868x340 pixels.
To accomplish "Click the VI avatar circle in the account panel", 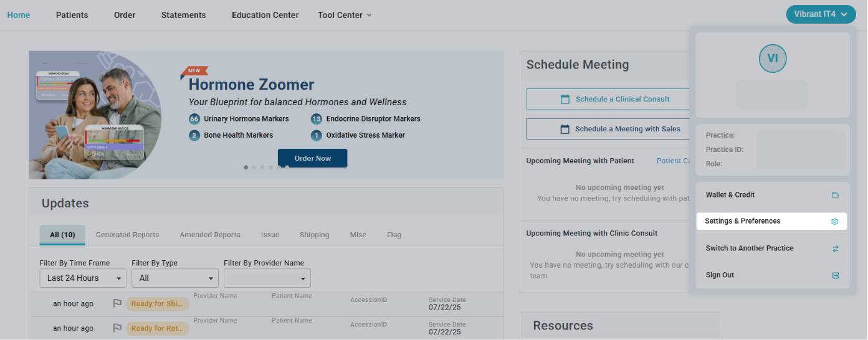I will tap(773, 59).
